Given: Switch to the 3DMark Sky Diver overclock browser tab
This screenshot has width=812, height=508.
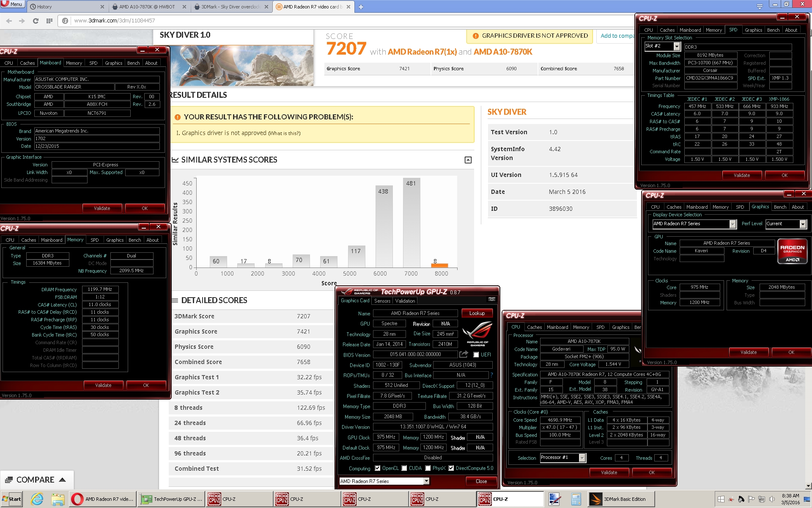Looking at the screenshot, I should click(230, 7).
